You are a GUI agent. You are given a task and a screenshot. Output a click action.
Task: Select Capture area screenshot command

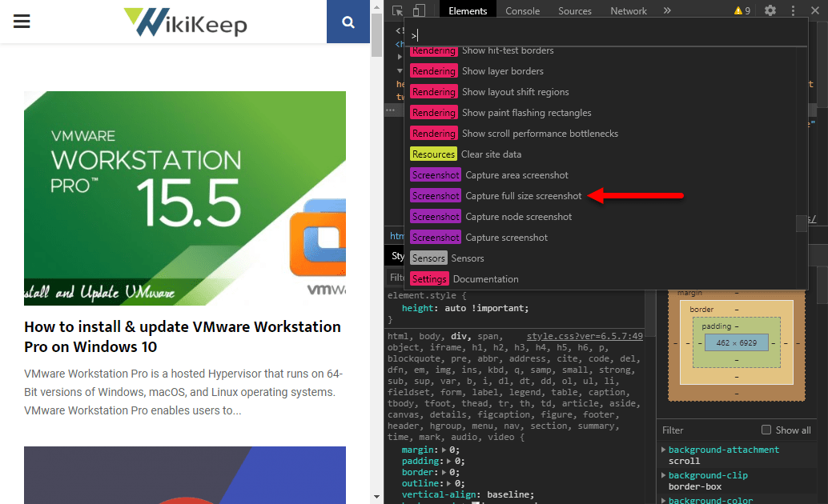click(606, 174)
